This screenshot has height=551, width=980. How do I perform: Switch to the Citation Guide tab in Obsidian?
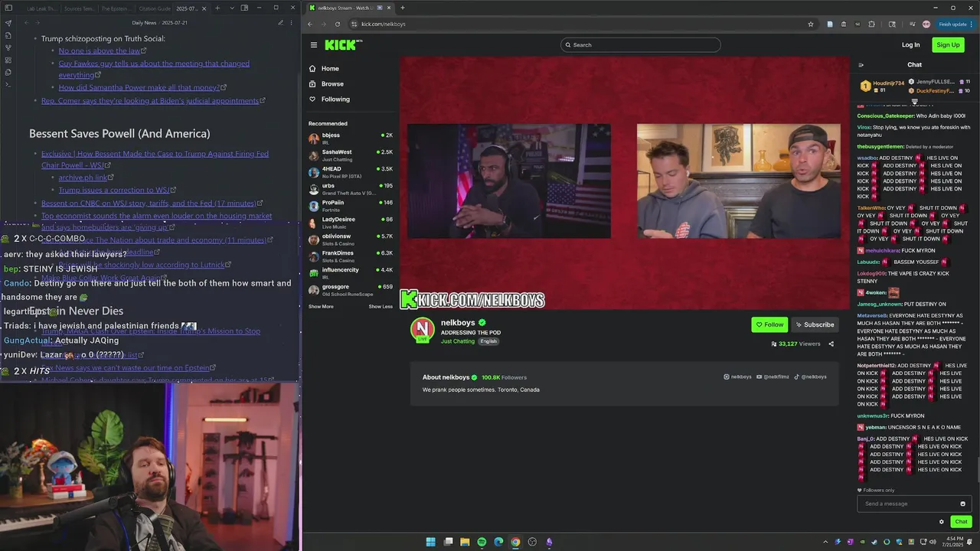155,8
